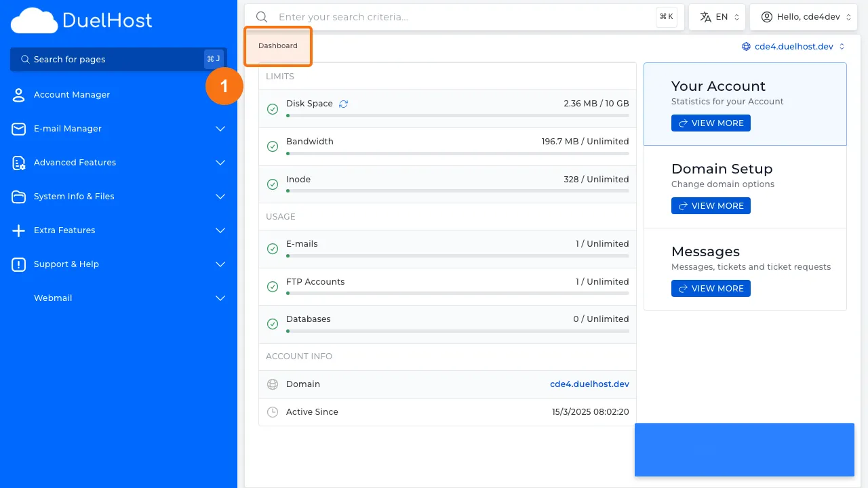Click the domain link cde4.duelhost.dev in Account Info
868x488 pixels.
click(589, 384)
